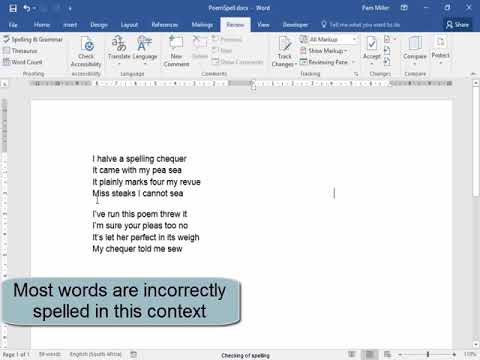Click the proofing status icon in the status bar

[x=134, y=354]
